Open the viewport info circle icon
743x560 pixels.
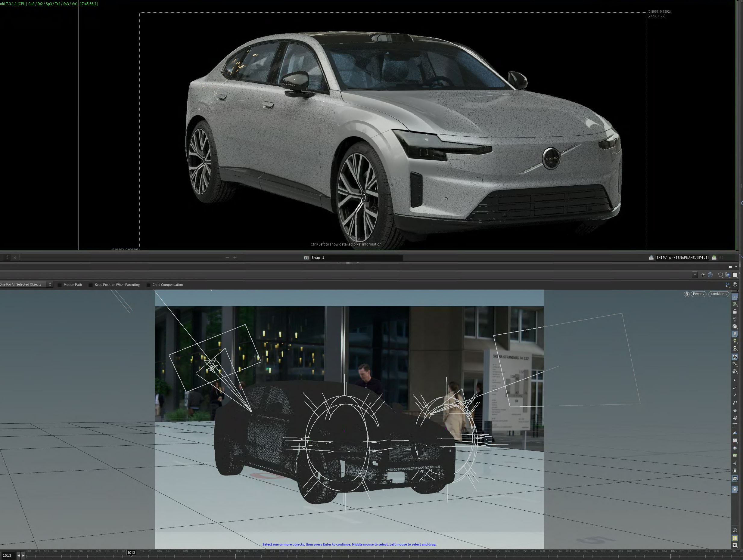(x=735, y=530)
